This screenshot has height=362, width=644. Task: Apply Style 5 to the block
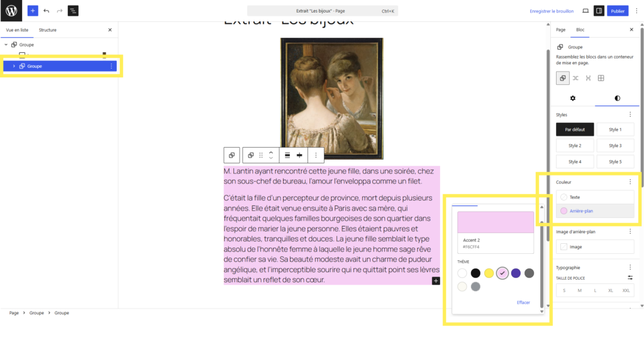click(x=615, y=162)
